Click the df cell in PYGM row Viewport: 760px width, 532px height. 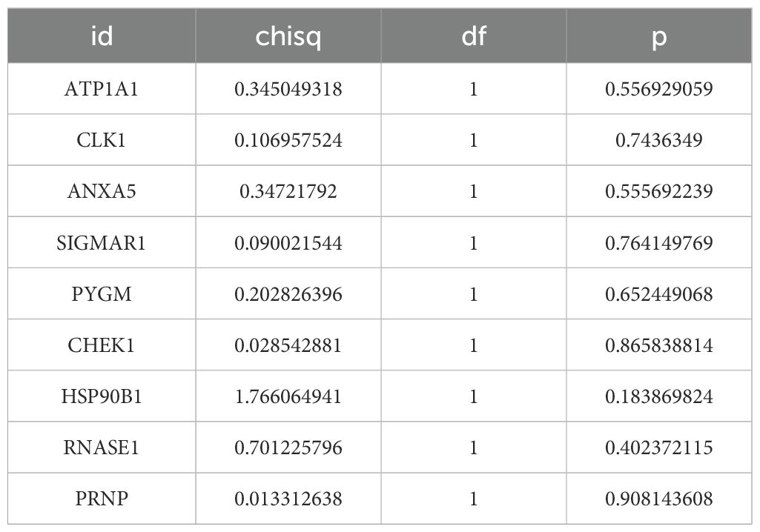(x=474, y=294)
